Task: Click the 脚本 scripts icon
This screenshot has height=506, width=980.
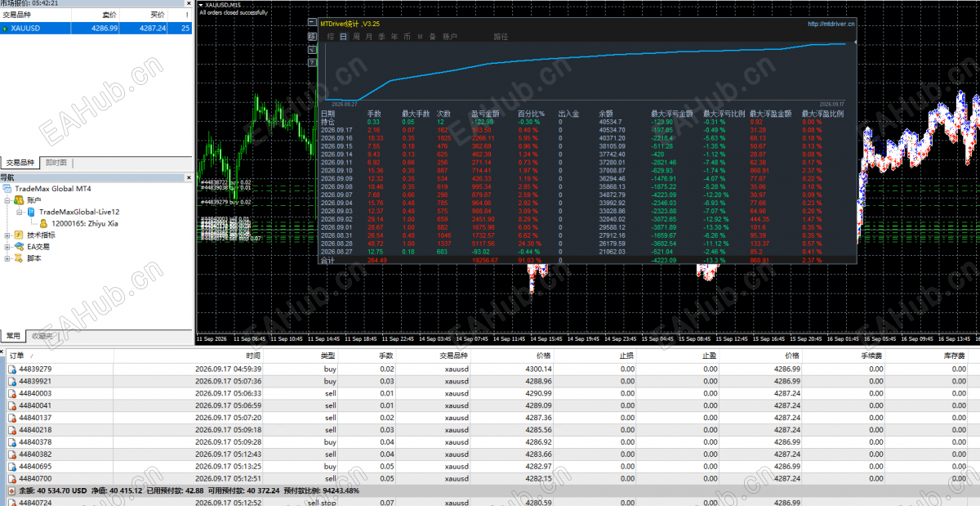Action: [19, 258]
